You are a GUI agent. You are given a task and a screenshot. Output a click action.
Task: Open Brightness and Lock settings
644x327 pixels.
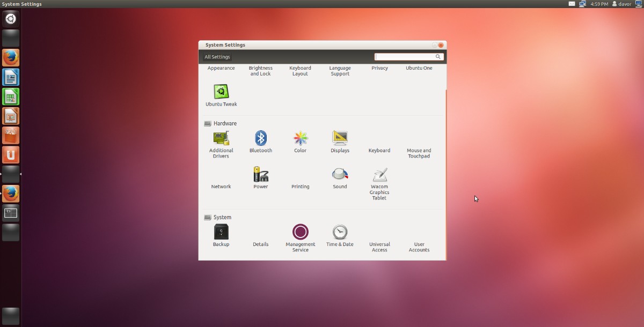pyautogui.click(x=261, y=71)
